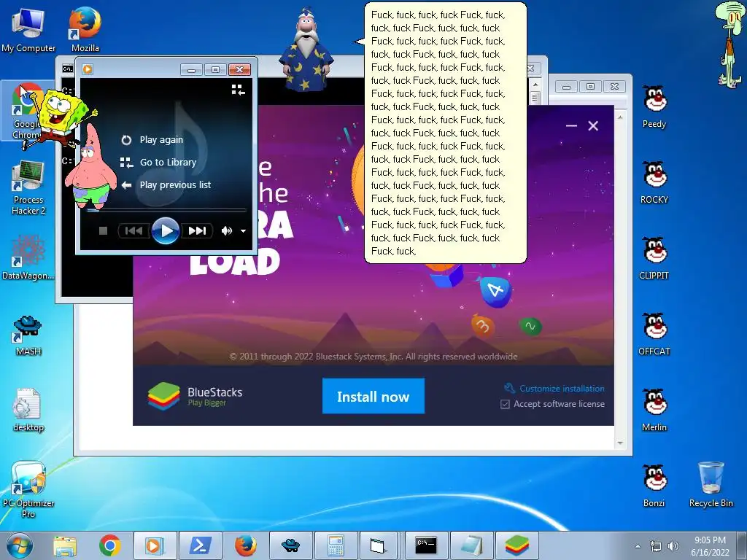Image resolution: width=747 pixels, height=560 pixels.
Task: Select the Bonzi desktop icon
Action: point(654,485)
